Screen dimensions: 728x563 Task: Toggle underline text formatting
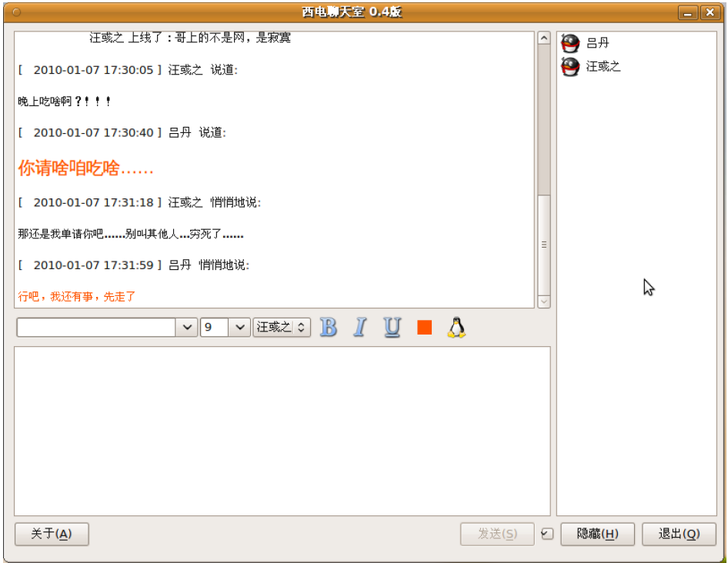(x=392, y=327)
